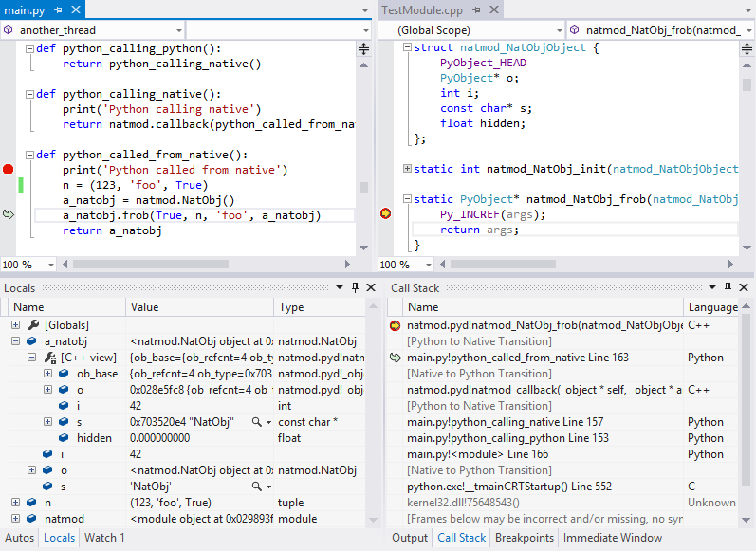Collapse the python_called_from_native function outline
The height and width of the screenshot is (551, 756).
point(28,155)
